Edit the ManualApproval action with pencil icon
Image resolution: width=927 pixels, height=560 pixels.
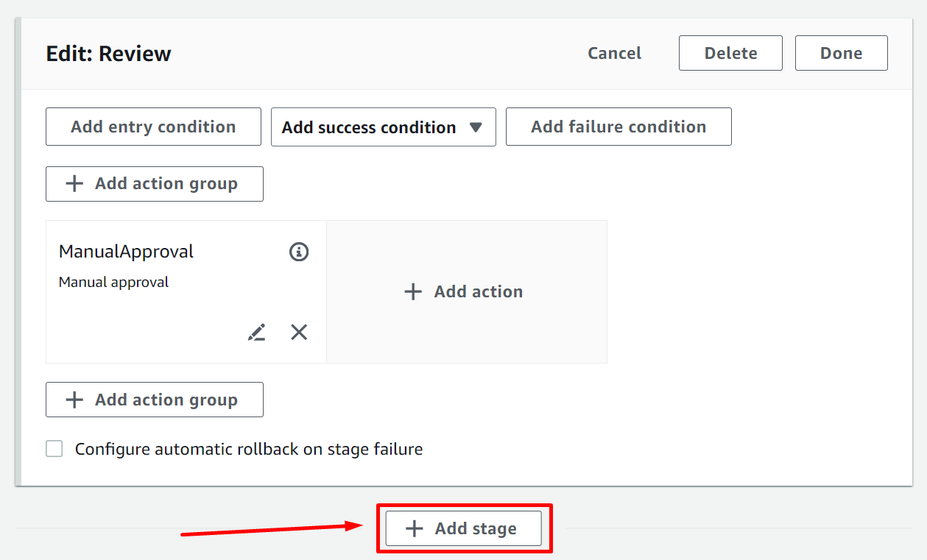[256, 333]
